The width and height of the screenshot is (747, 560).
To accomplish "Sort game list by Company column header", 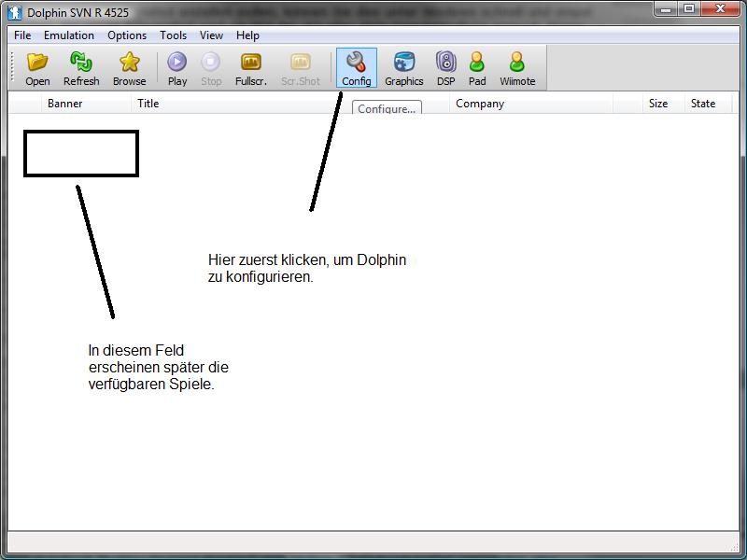I will pos(531,104).
